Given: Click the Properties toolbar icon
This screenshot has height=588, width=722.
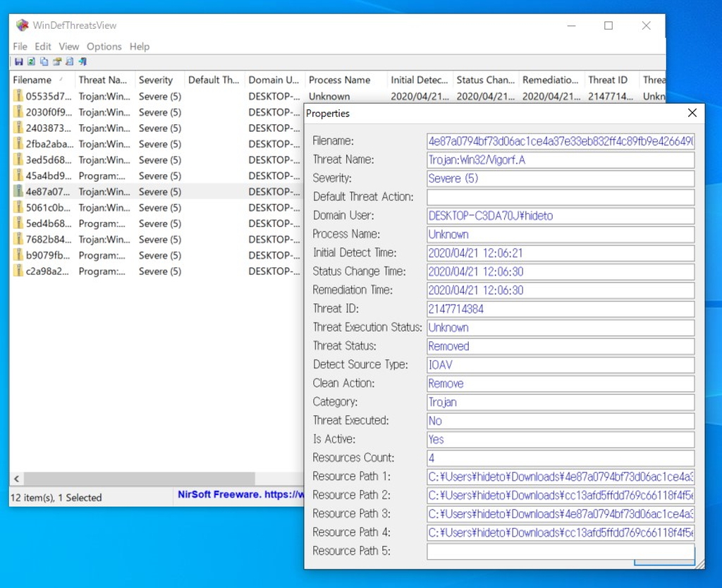Looking at the screenshot, I should [x=57, y=62].
